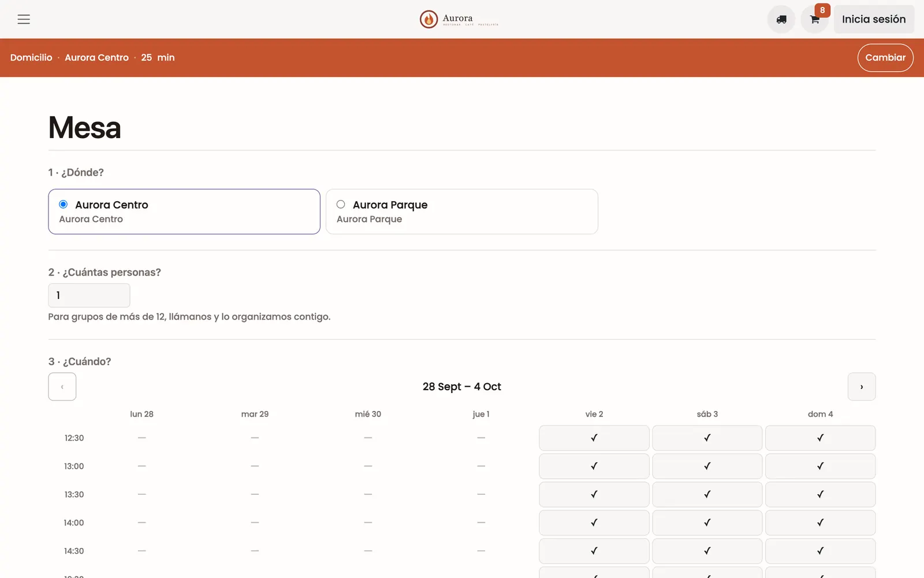Click the 'lun 28' column header
This screenshot has width=924, height=578.
[x=141, y=414]
